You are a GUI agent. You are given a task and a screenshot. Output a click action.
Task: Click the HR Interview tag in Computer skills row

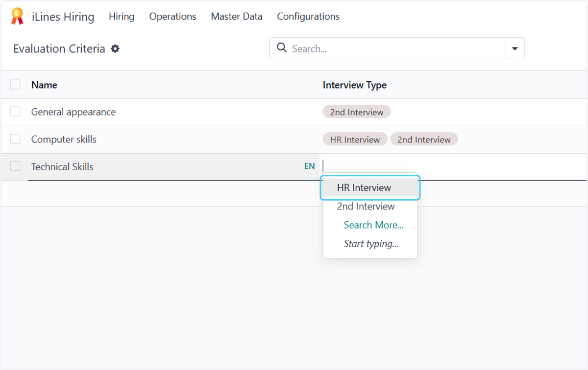[355, 139]
